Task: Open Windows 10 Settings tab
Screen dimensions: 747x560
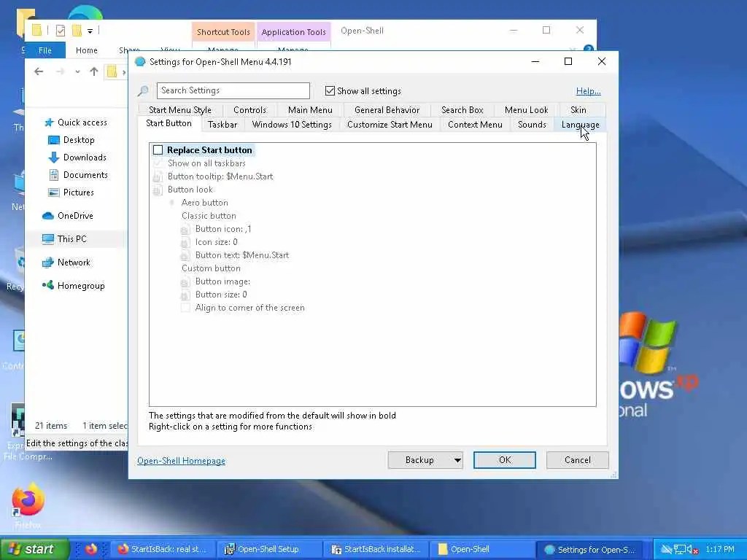Action: 292,125
